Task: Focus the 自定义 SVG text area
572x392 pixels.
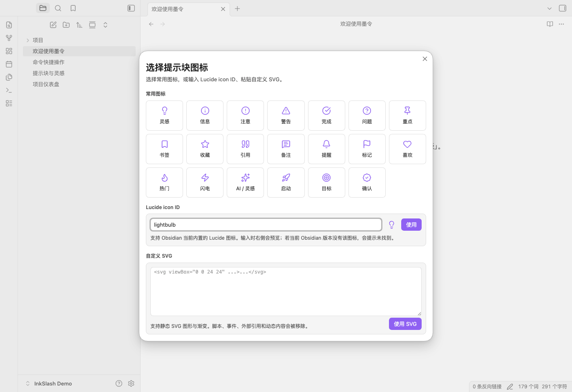Action: 286,292
